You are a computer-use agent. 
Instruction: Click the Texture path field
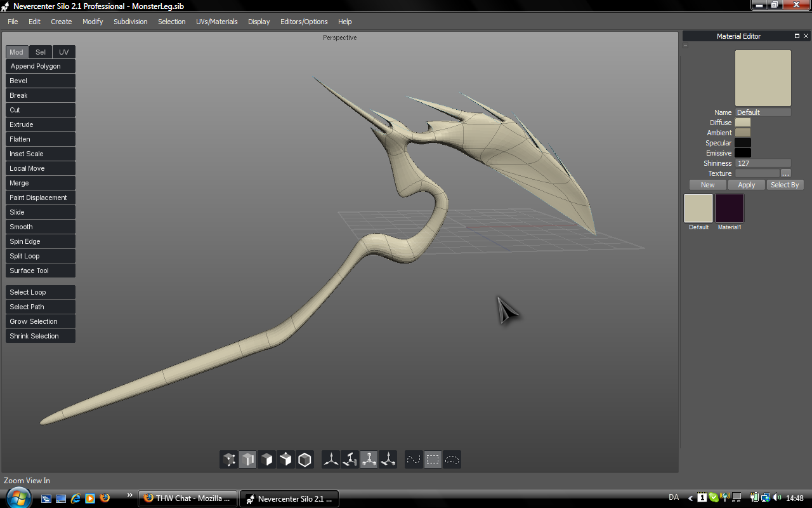tap(757, 173)
